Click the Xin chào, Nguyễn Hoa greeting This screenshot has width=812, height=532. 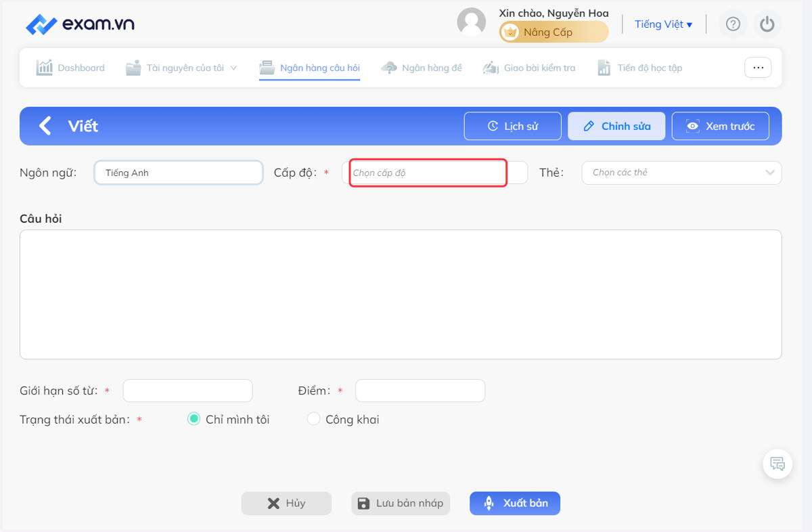coord(554,13)
